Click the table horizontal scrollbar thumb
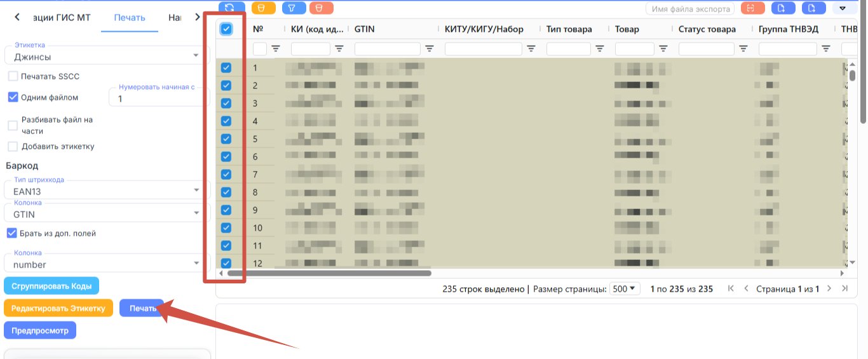868x359 pixels. click(x=329, y=273)
